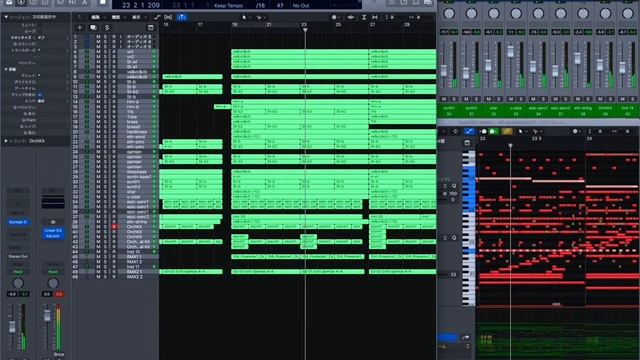Solo the eth-string channel in the mixer

[588, 99]
